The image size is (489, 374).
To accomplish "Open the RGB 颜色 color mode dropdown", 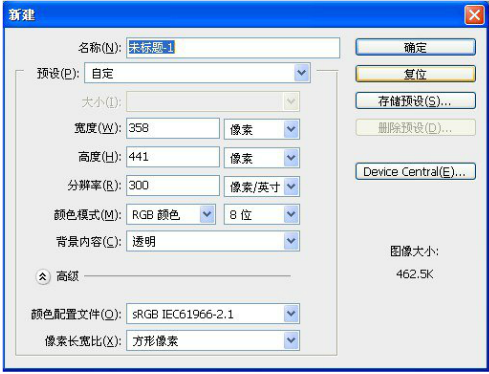I will [x=171, y=214].
